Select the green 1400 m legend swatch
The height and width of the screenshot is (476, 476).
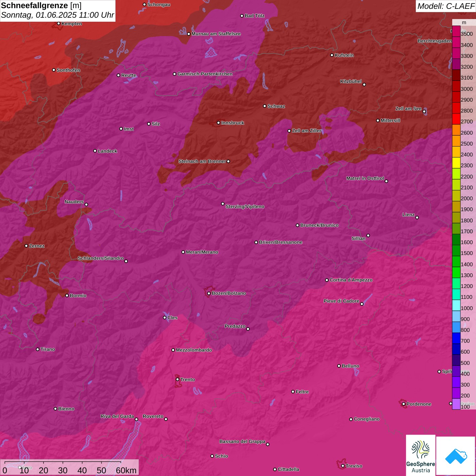pyautogui.click(x=456, y=261)
